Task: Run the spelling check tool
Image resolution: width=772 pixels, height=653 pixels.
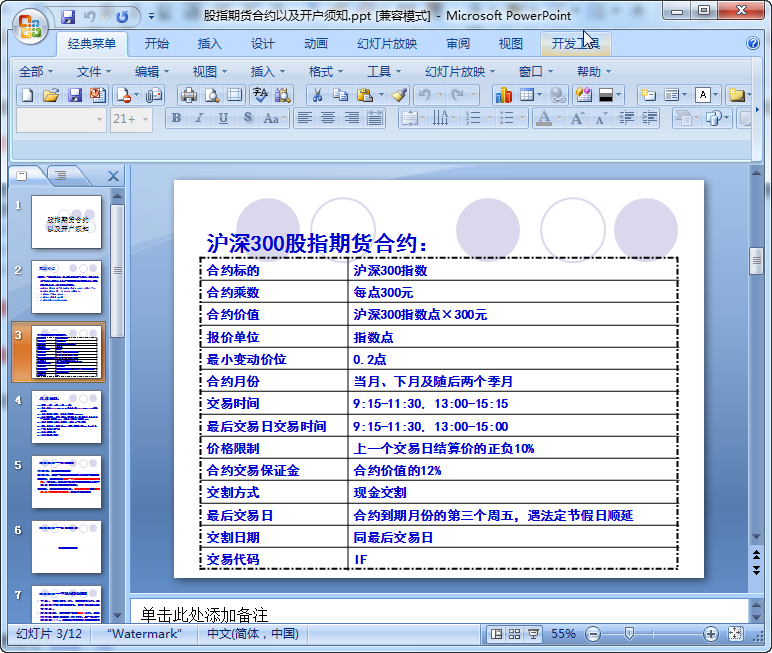Action: tap(259, 95)
